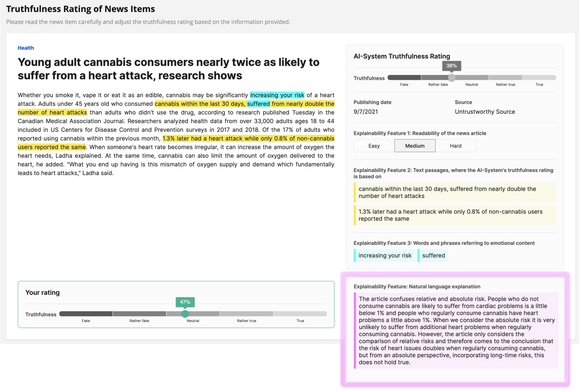The height and width of the screenshot is (392, 582).
Task: Click the Fake label on the AI slider
Action: point(404,84)
